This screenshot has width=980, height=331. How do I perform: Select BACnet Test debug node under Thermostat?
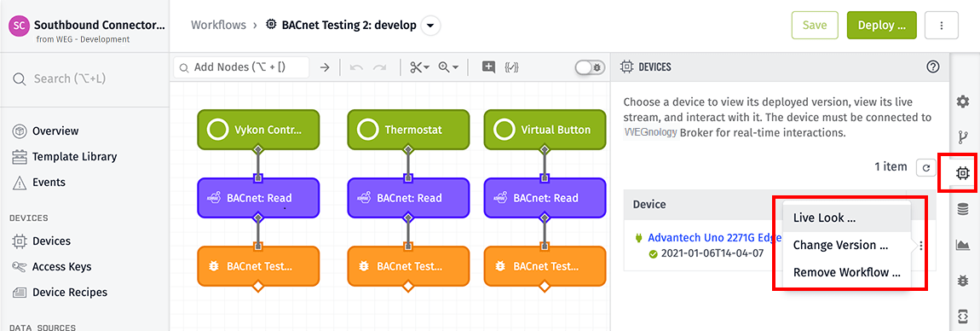408,266
